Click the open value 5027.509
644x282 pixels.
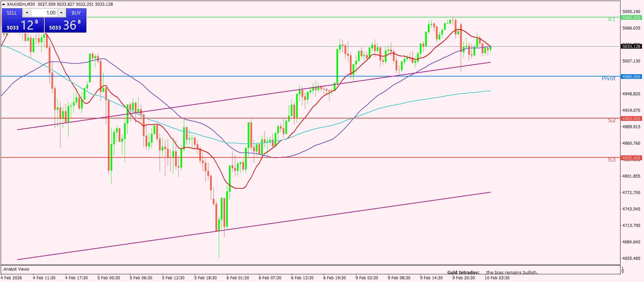[46, 4]
